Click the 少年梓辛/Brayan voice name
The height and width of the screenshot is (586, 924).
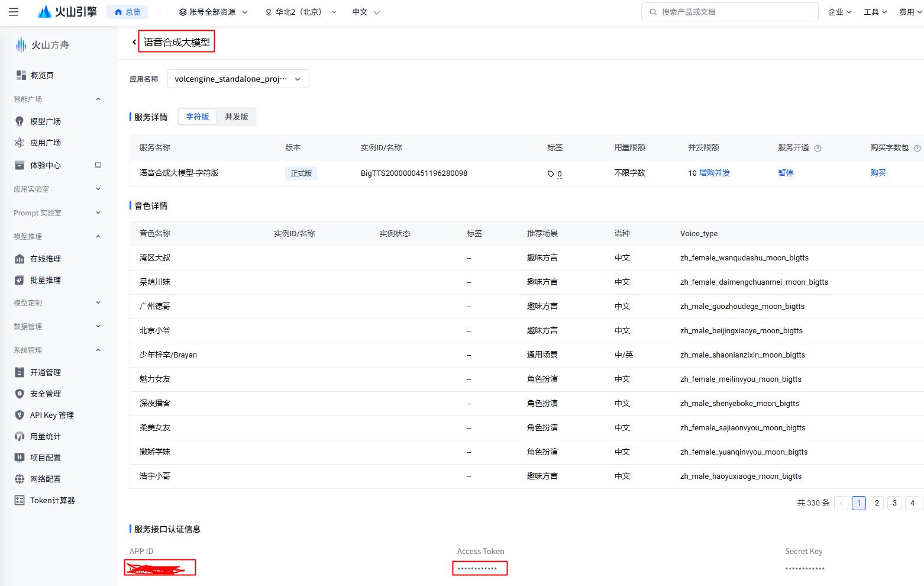pos(168,355)
